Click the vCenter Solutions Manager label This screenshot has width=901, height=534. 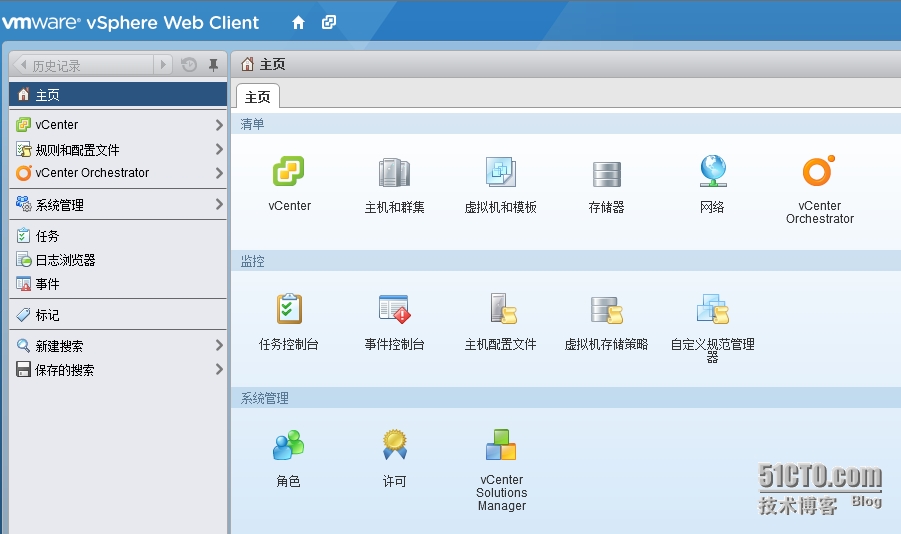click(502, 493)
